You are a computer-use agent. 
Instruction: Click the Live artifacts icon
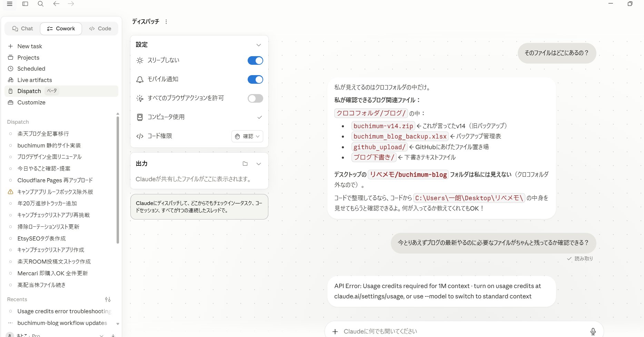coord(10,80)
